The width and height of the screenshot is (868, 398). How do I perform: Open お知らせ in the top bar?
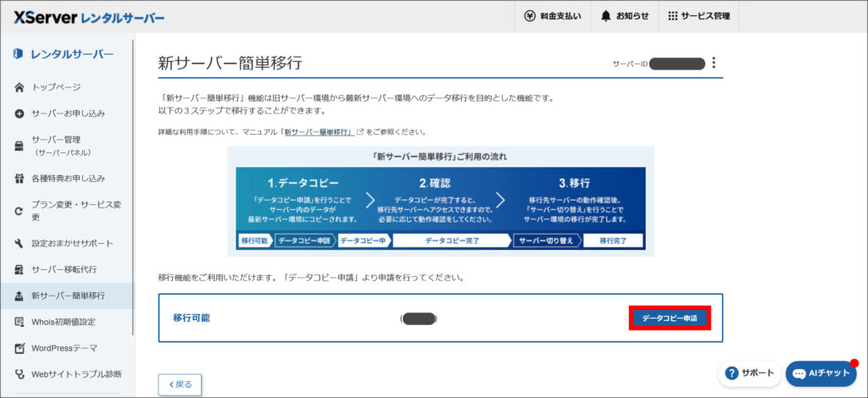click(625, 16)
